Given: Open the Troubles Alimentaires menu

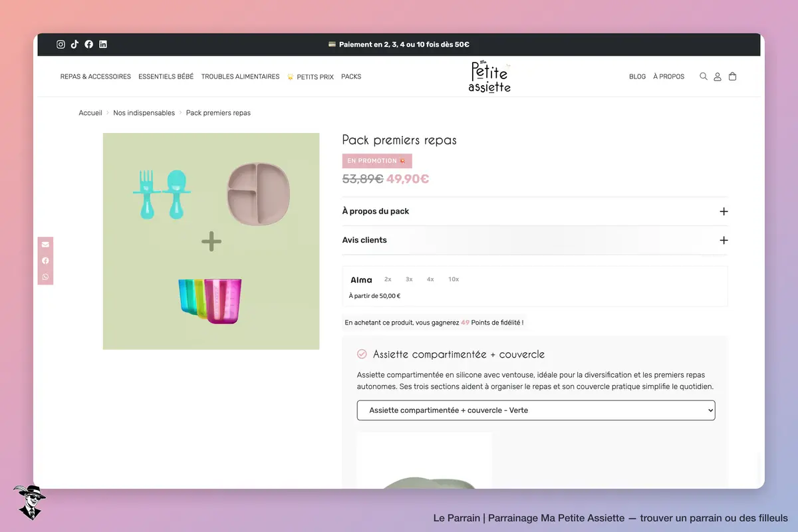Looking at the screenshot, I should [x=240, y=76].
